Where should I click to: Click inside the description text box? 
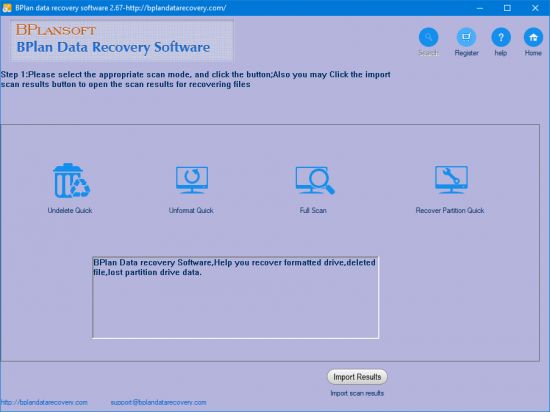pyautogui.click(x=235, y=297)
